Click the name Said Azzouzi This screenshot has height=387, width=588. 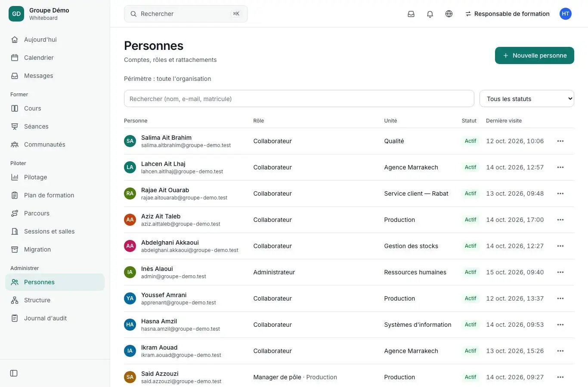point(160,374)
